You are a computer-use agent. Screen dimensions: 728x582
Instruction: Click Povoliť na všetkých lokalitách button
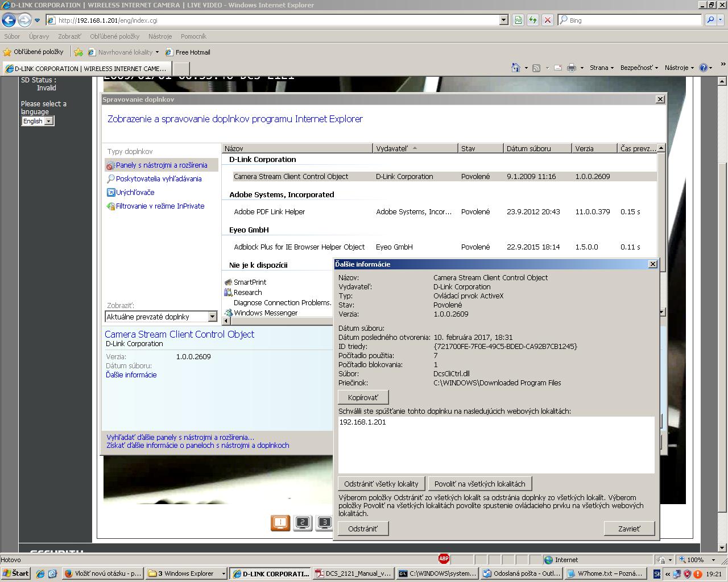tap(480, 484)
